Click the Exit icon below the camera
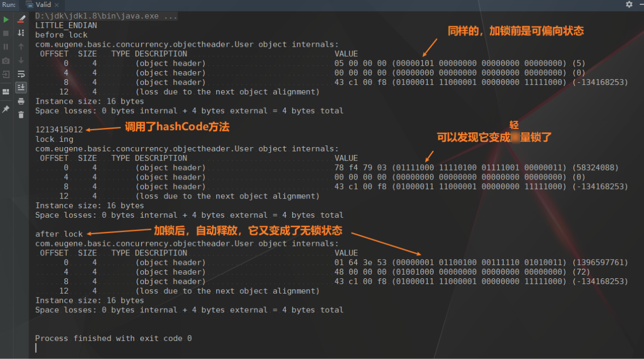 coord(6,74)
